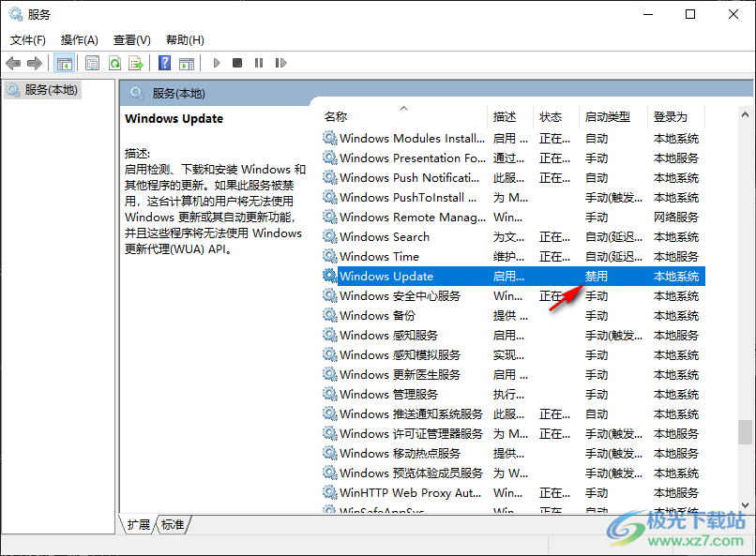Click the Export List toolbar icon
The height and width of the screenshot is (556, 756).
[136, 63]
